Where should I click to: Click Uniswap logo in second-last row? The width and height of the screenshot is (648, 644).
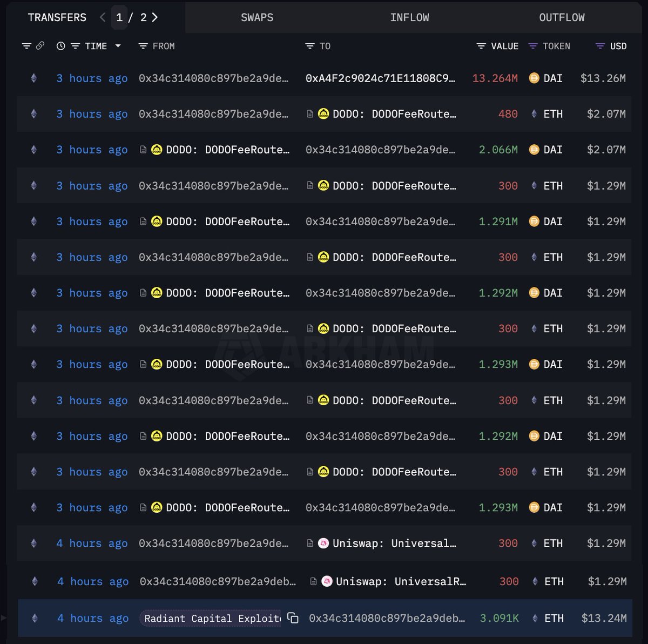327,581
